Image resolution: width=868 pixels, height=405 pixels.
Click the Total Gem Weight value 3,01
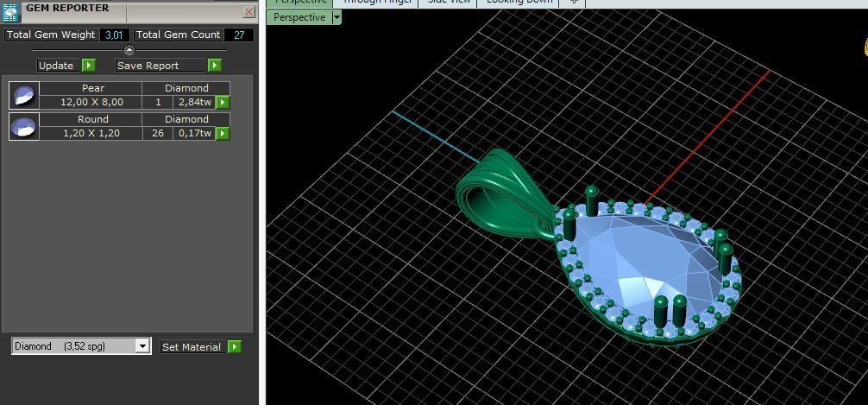point(115,35)
